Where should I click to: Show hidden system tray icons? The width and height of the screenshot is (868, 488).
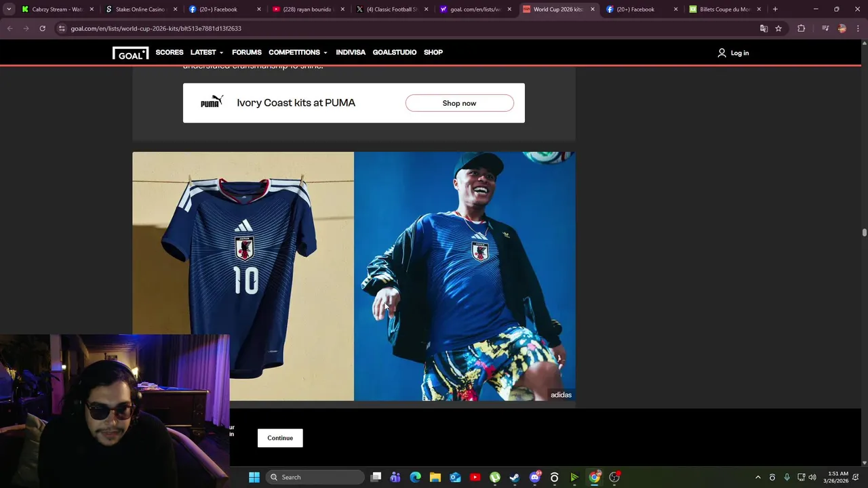758,477
